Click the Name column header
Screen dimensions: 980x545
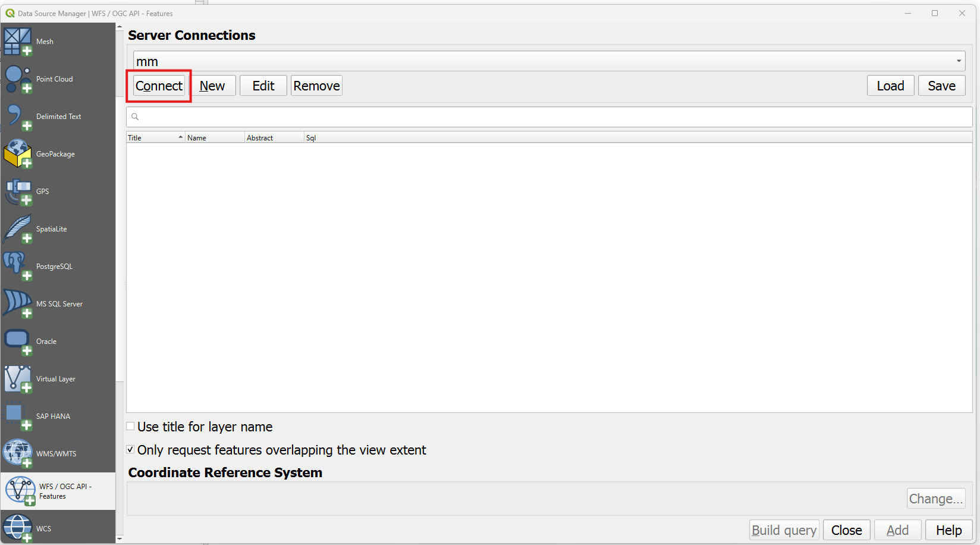(214, 137)
